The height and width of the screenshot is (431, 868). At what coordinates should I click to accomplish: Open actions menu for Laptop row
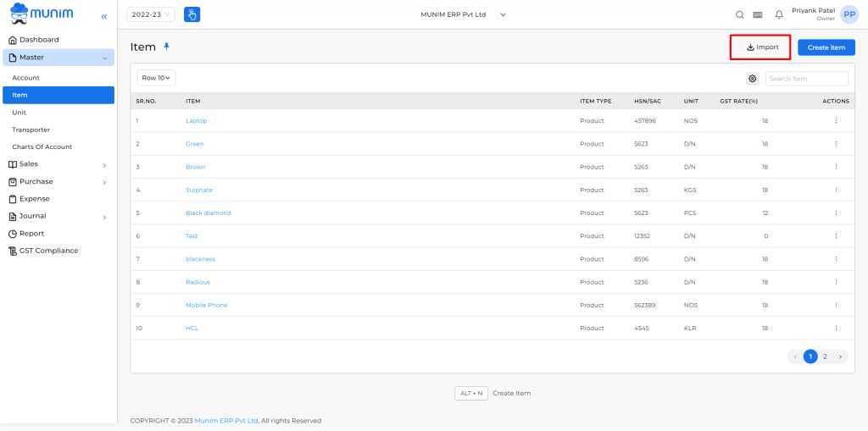[x=836, y=120]
